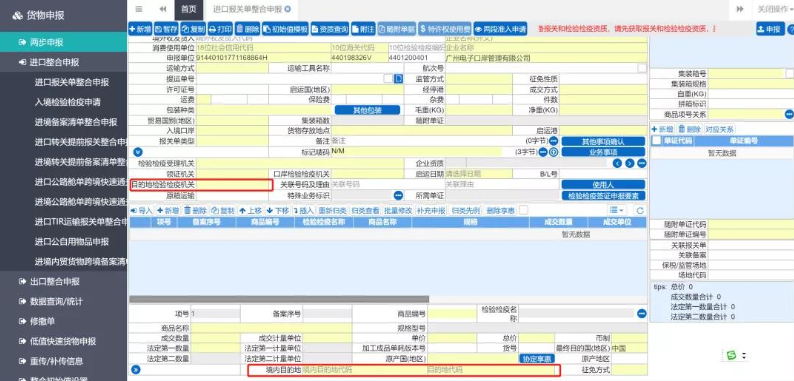Open 出口整合申报 in the sidebar
Screen dimensions: 794x381
pyautogui.click(x=55, y=281)
